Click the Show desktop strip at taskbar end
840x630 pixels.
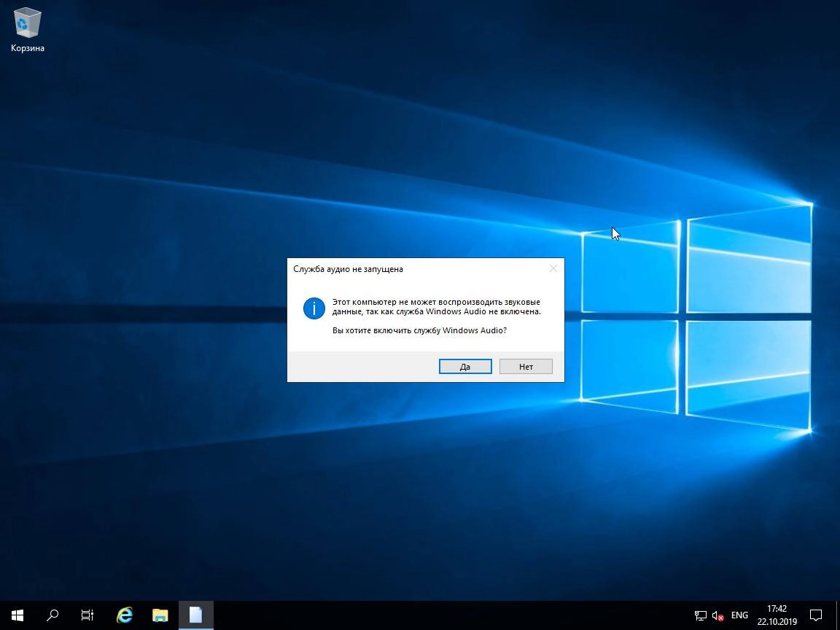(x=837, y=615)
